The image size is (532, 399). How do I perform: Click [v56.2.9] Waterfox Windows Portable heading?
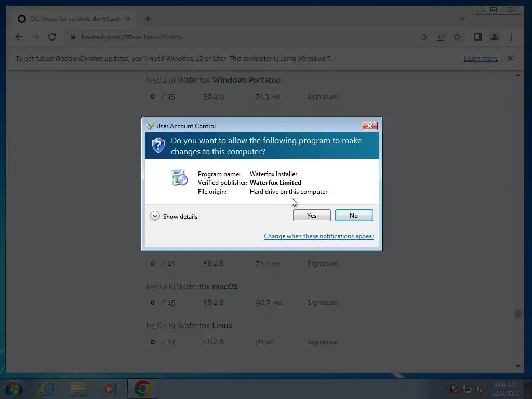213,80
